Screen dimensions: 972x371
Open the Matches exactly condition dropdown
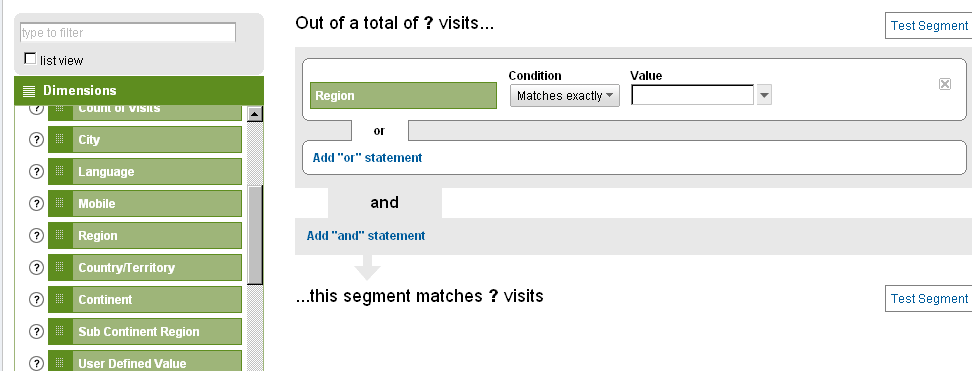click(565, 96)
